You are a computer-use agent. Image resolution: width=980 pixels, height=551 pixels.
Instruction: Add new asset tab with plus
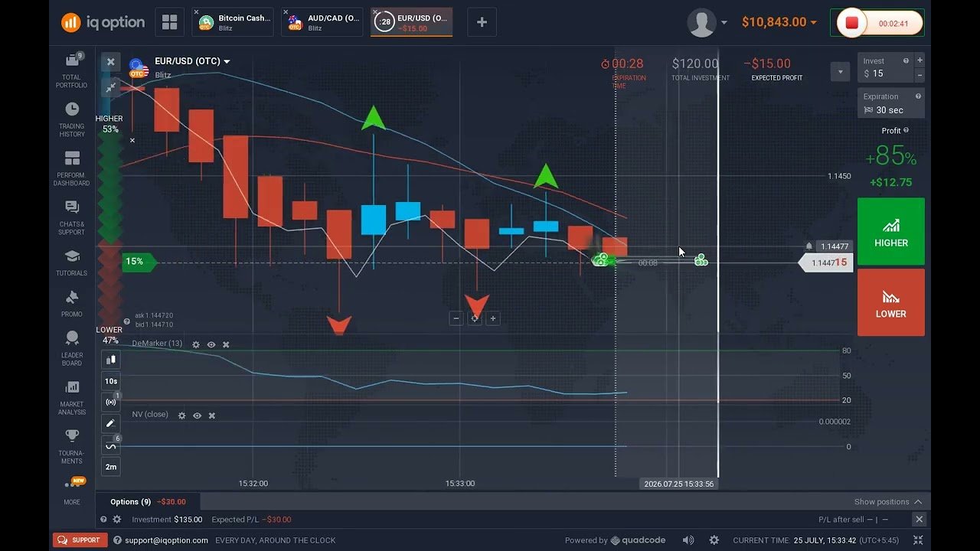[x=482, y=22]
